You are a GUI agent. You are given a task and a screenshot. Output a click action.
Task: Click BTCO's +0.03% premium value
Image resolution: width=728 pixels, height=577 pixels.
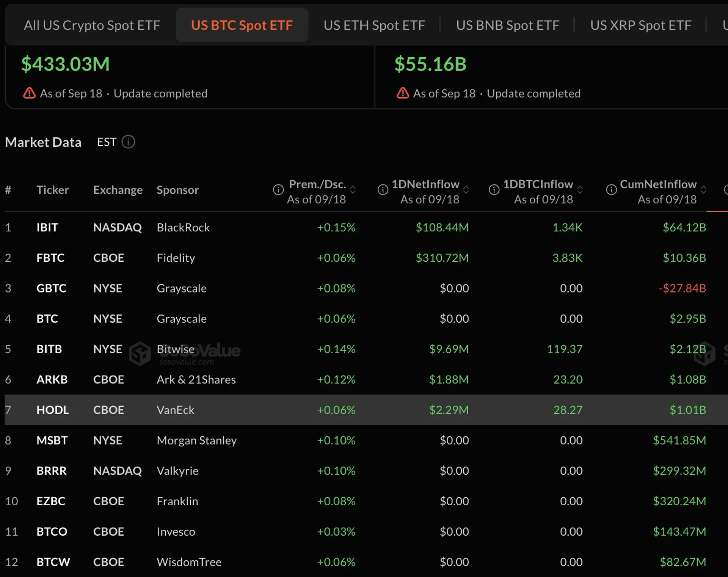pyautogui.click(x=336, y=531)
